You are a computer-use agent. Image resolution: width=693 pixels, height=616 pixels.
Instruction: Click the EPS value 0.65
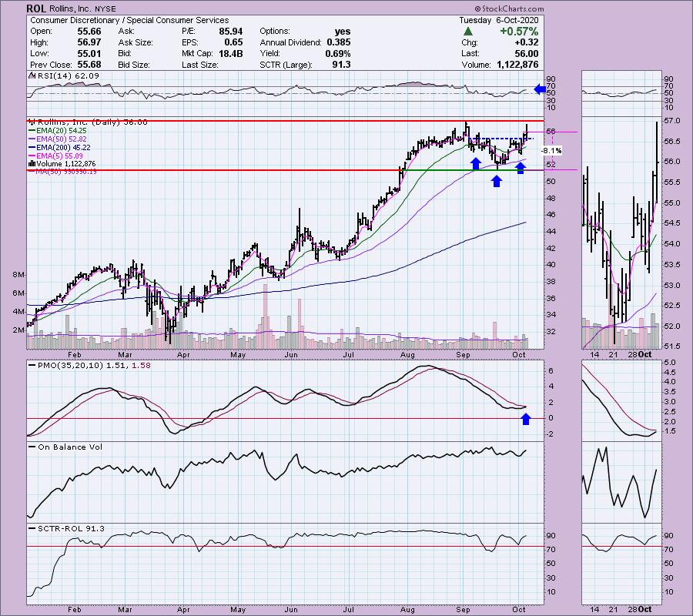coord(234,42)
